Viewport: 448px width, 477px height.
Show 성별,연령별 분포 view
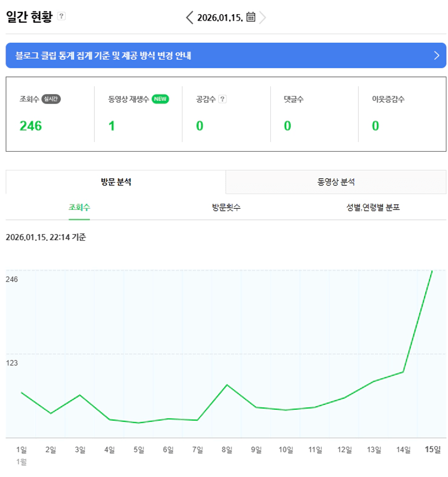coord(373,208)
